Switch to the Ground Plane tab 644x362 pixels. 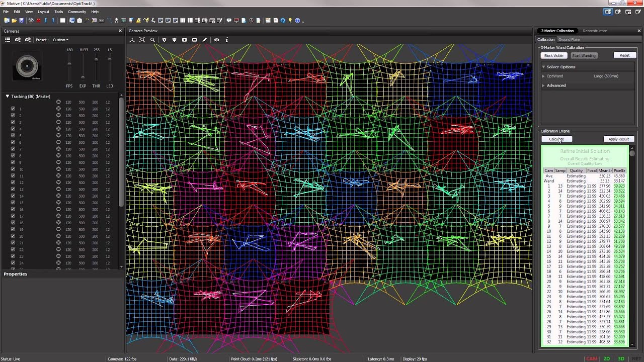pyautogui.click(x=569, y=39)
